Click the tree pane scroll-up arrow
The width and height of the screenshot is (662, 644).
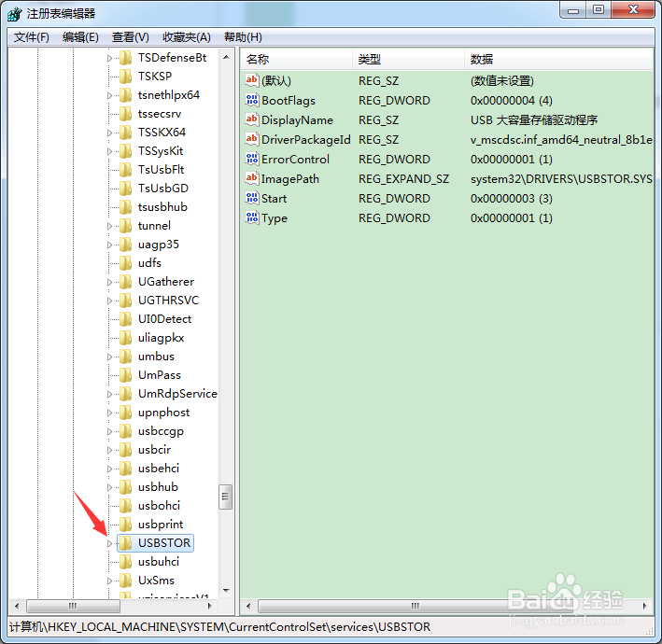[226, 57]
